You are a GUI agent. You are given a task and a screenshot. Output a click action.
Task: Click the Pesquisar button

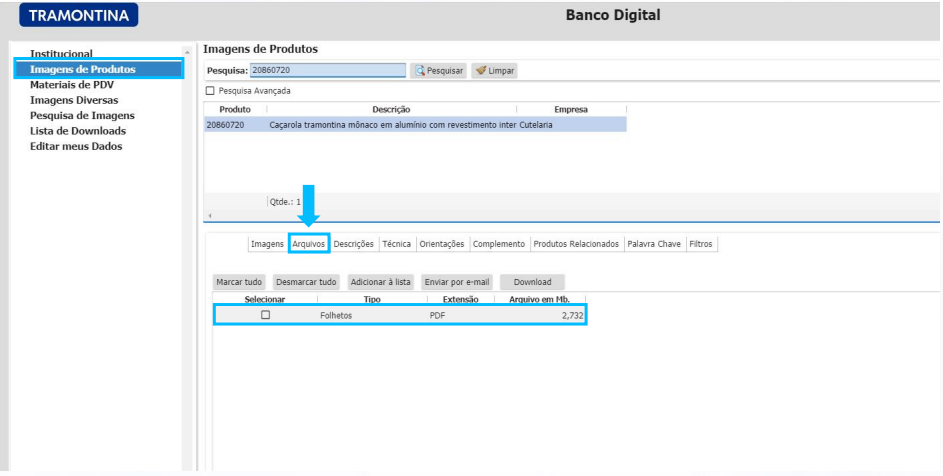tap(438, 70)
